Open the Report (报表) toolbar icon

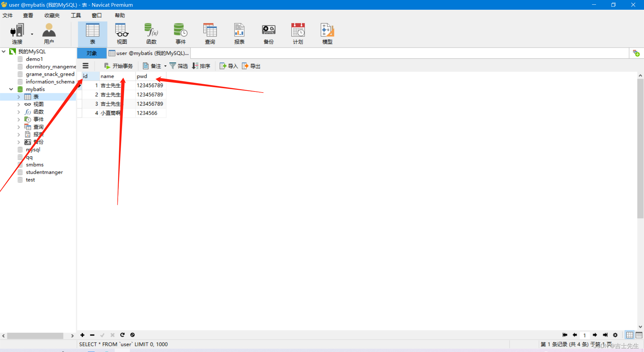pyautogui.click(x=239, y=34)
